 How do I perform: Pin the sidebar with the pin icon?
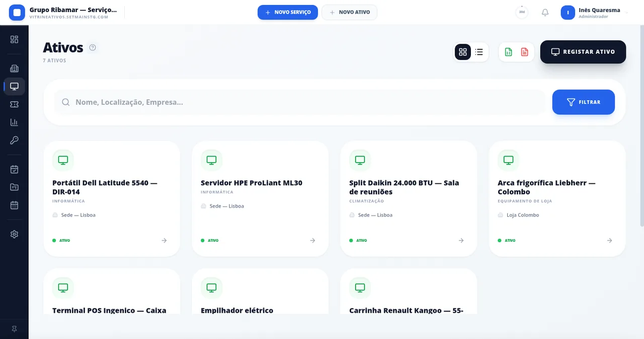(x=14, y=329)
